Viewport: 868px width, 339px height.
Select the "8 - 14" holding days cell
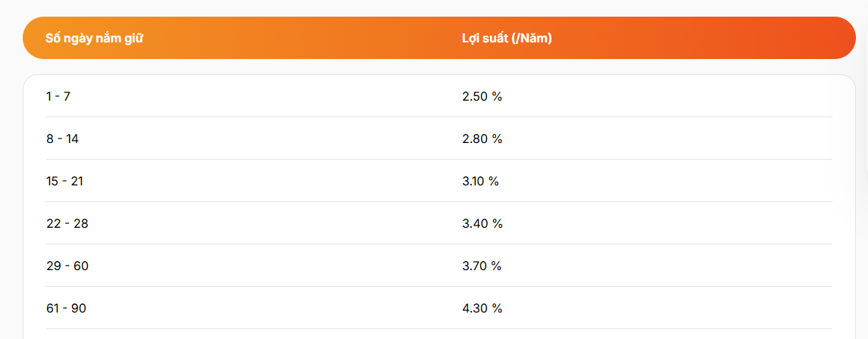click(x=63, y=138)
